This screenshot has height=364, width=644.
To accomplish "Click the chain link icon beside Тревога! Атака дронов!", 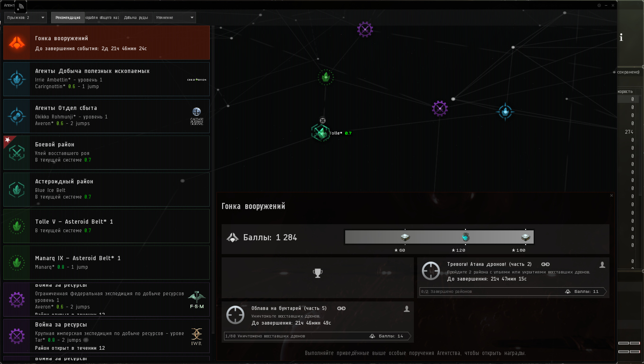I will coord(545,264).
